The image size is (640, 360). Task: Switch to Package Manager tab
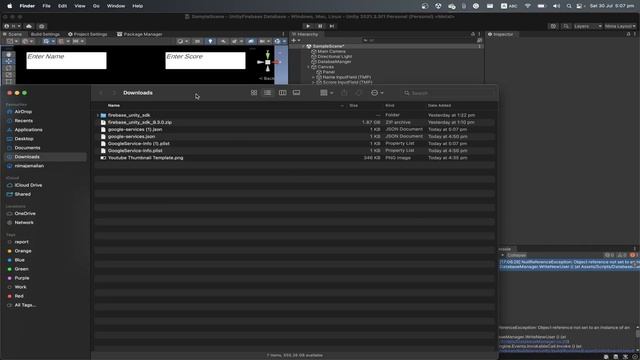point(140,34)
